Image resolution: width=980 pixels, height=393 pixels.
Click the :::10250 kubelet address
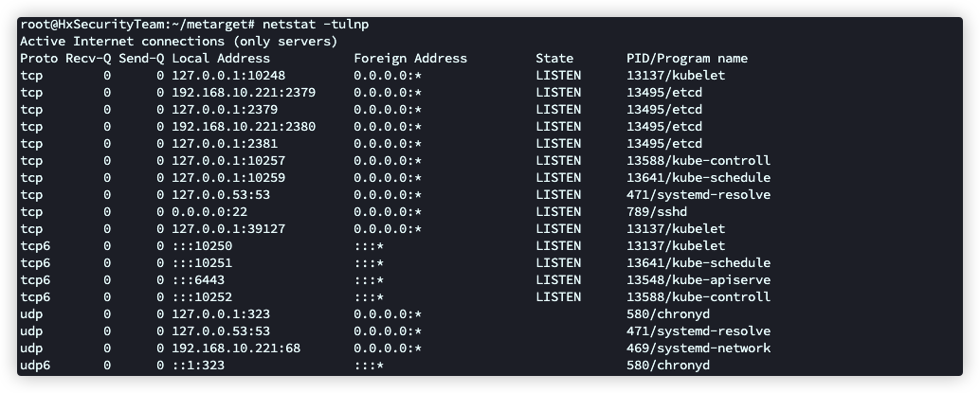[x=202, y=245]
